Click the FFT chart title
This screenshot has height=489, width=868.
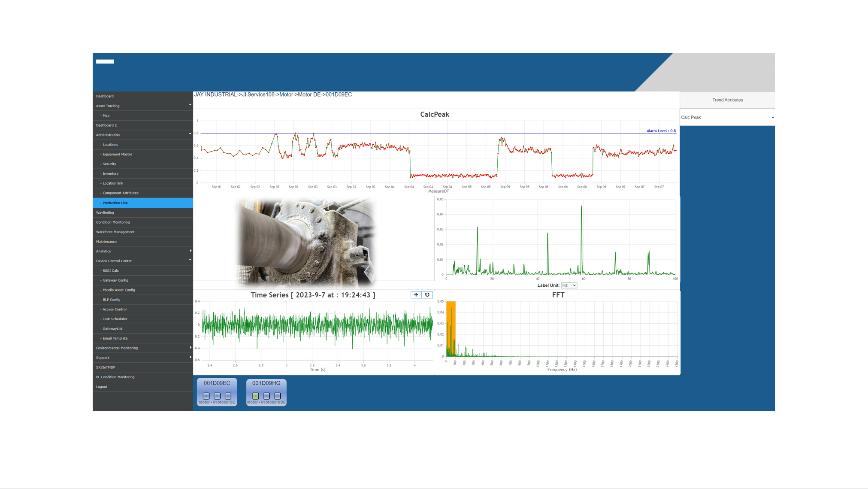(x=558, y=295)
